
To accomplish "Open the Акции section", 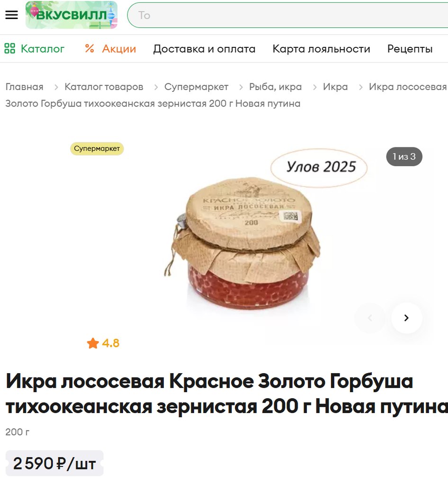I will [110, 49].
